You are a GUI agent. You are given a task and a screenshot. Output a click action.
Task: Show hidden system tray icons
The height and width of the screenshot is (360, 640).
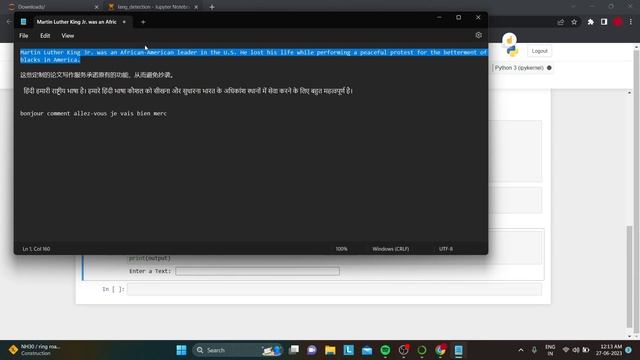click(x=521, y=350)
